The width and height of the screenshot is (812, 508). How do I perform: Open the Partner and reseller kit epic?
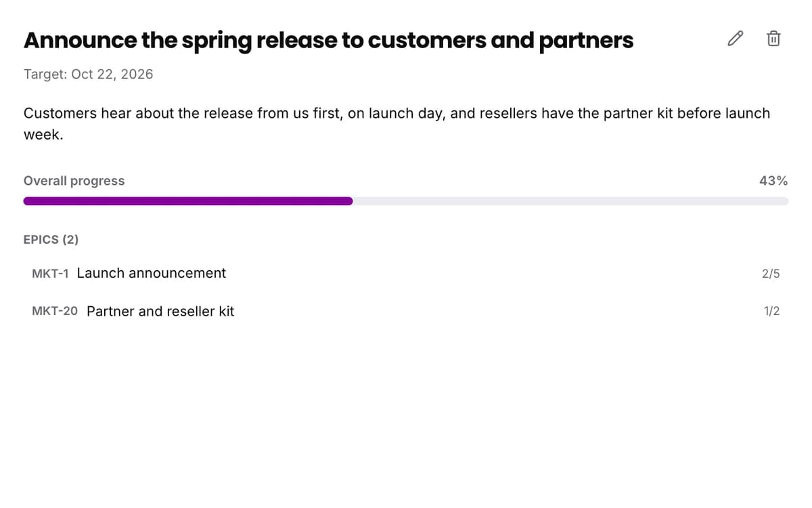(x=406, y=312)
